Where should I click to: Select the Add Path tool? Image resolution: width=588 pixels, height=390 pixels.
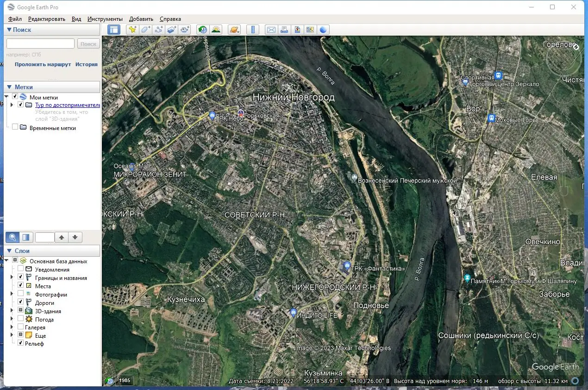pos(159,30)
